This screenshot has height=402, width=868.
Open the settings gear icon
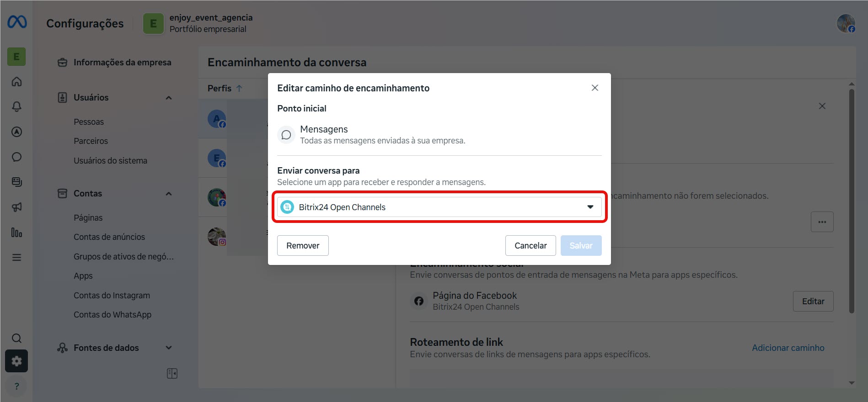(x=16, y=361)
